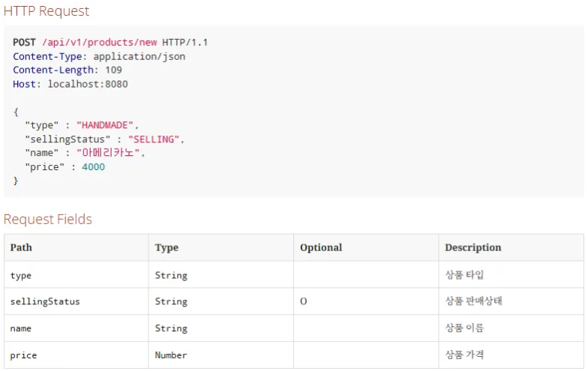This screenshot has width=588, height=371.
Task: Select the type path cell
Action: point(21,276)
